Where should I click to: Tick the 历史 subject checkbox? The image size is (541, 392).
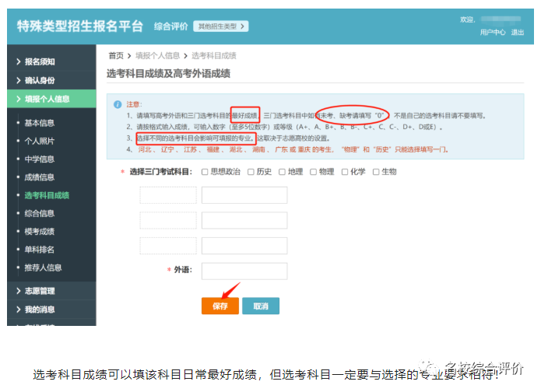click(x=251, y=172)
